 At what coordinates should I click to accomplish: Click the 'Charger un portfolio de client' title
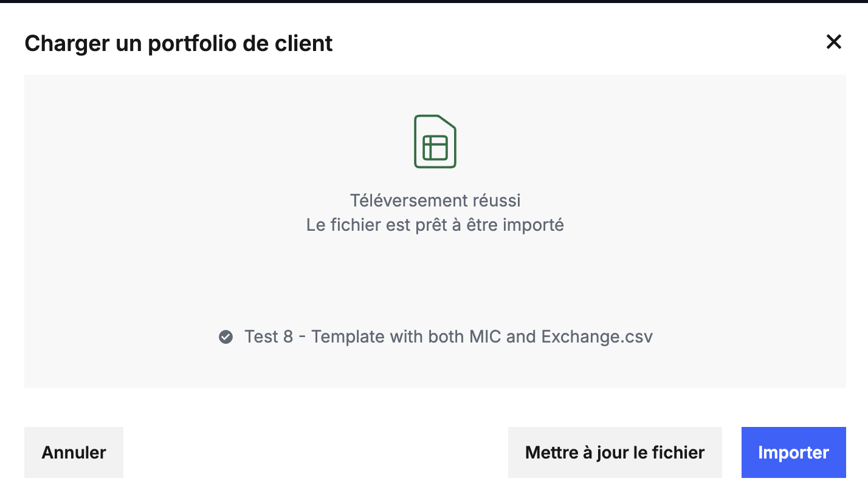point(179,44)
